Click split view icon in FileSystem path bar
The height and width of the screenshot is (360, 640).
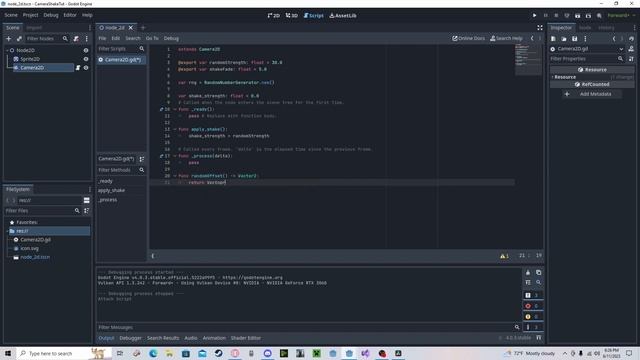click(87, 200)
